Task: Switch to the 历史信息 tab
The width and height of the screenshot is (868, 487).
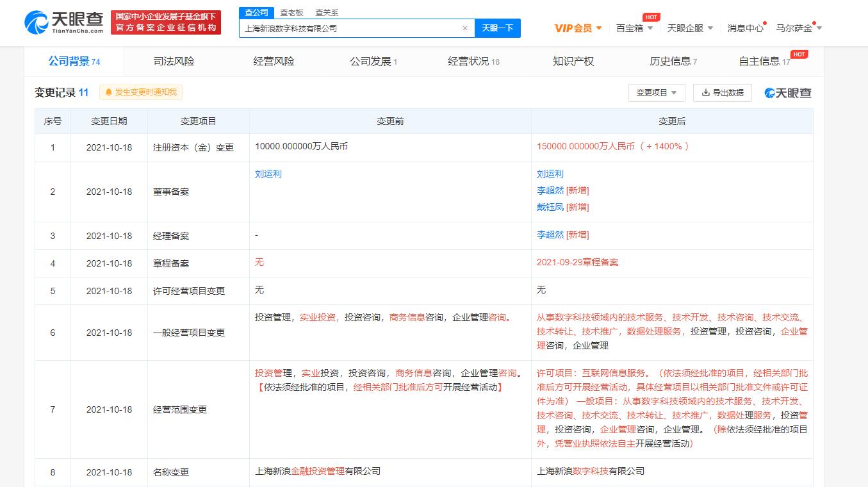Action: [x=673, y=62]
